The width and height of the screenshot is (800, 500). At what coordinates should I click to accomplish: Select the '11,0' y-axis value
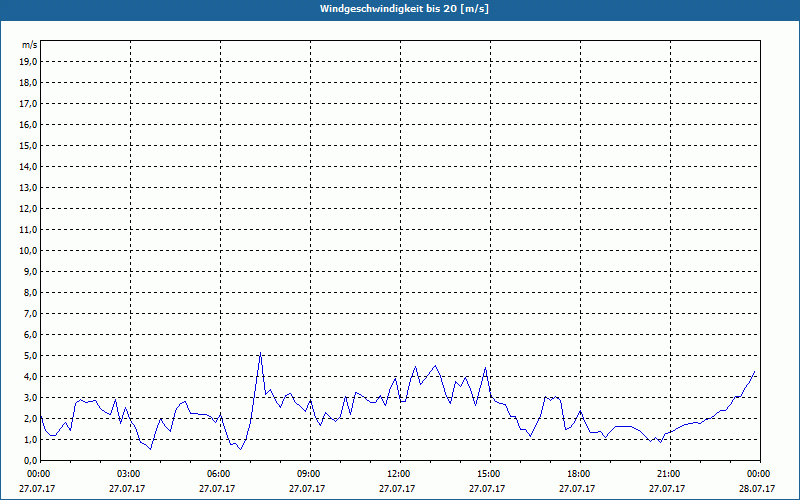point(29,230)
